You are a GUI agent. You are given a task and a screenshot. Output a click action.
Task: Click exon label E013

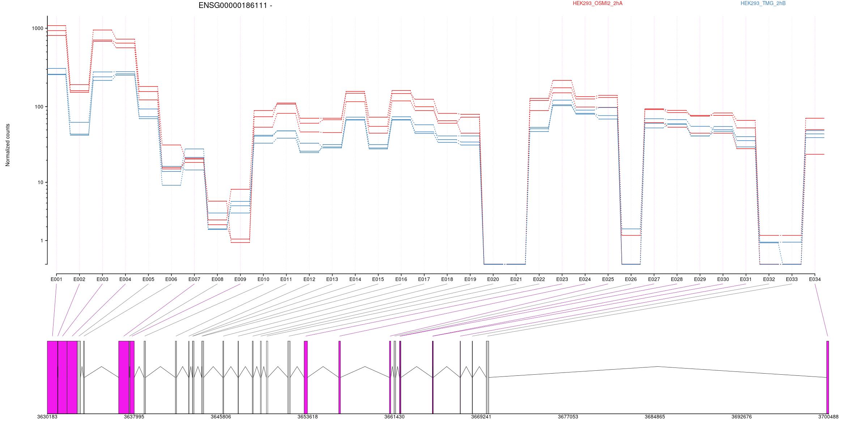pos(332,279)
